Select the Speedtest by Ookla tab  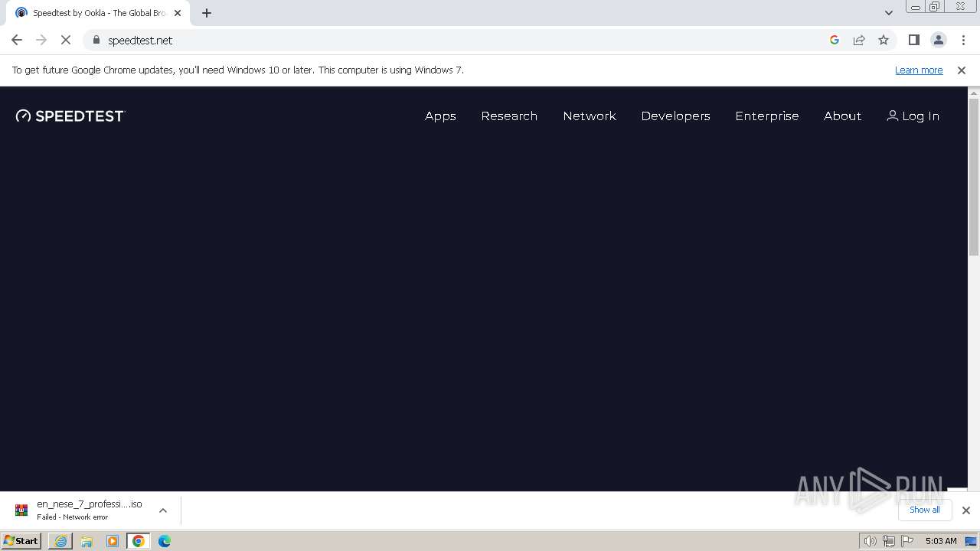coord(98,13)
